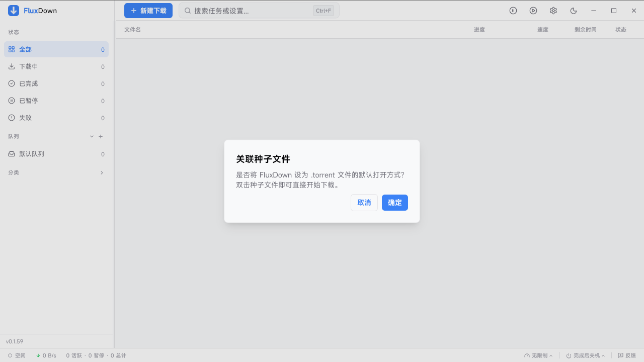644x362 pixels.
Task: Open settings gear icon
Action: click(x=553, y=11)
